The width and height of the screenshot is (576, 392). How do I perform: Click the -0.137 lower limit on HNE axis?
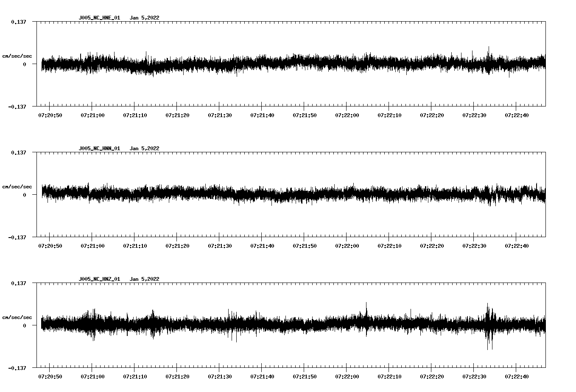[17, 107]
